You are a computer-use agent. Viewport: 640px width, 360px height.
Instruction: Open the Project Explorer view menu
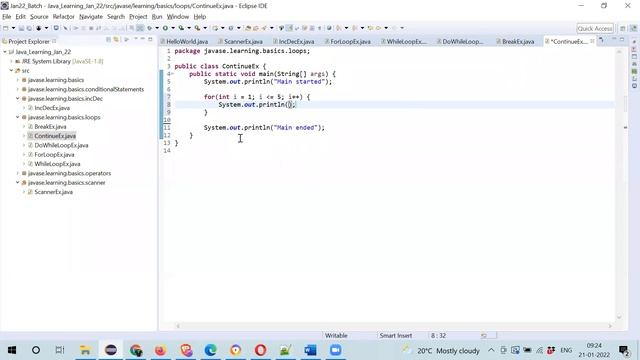[x=136, y=39]
